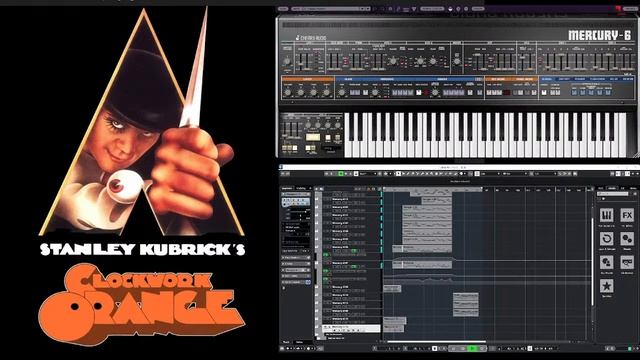
Task: Select the Track tab at bottom left
Action: 287,342
